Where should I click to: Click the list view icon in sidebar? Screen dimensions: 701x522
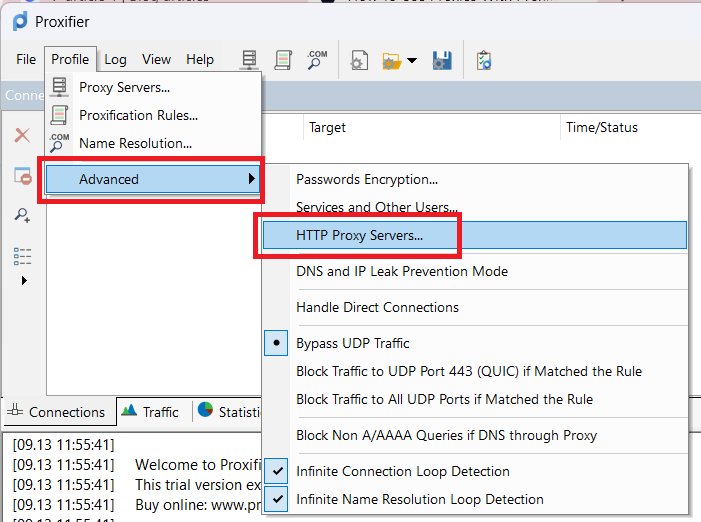(22, 257)
